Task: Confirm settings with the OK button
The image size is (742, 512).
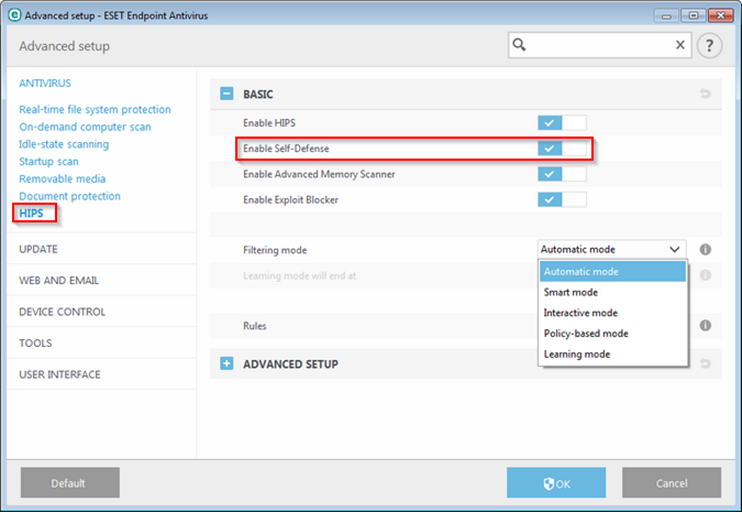Action: pyautogui.click(x=556, y=483)
